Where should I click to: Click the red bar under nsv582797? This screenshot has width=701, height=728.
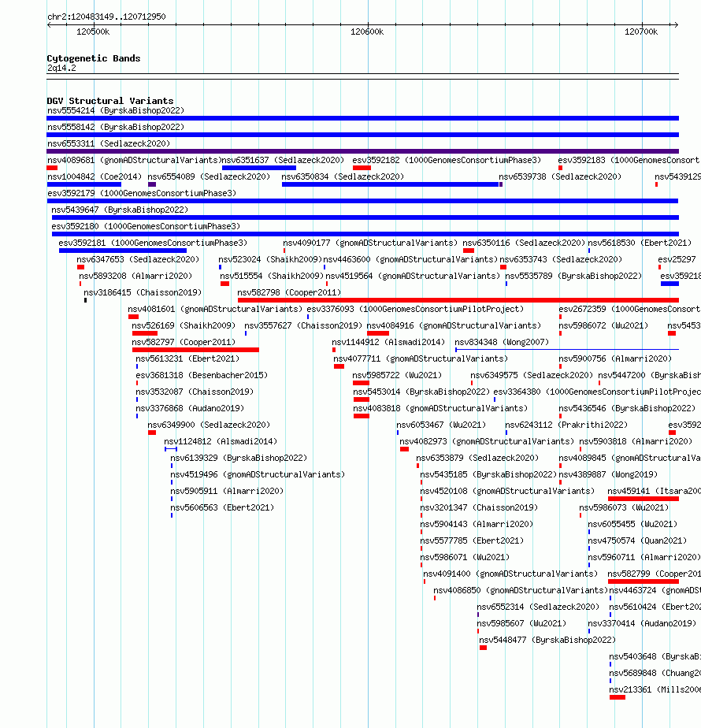tap(195, 350)
